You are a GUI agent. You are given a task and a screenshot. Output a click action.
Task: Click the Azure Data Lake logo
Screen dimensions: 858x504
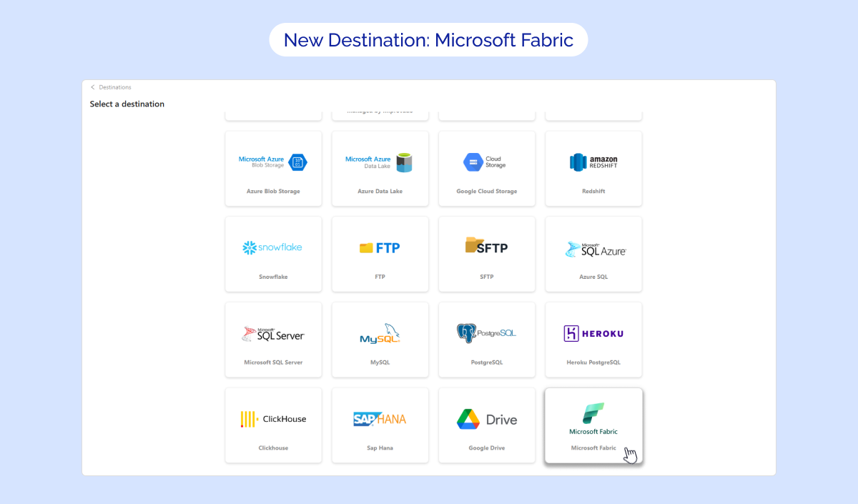[379, 162]
